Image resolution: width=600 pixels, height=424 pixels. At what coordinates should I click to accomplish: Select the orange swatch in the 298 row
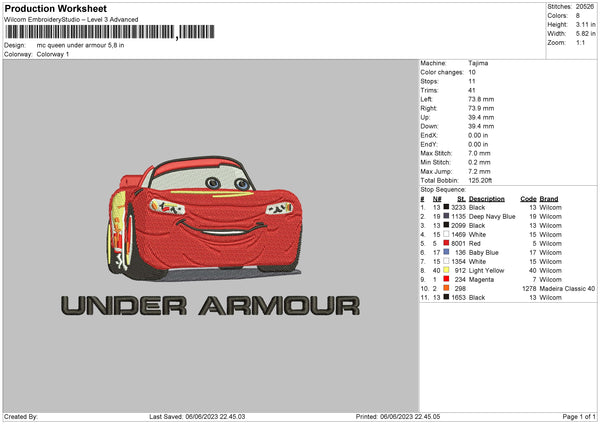[446, 288]
